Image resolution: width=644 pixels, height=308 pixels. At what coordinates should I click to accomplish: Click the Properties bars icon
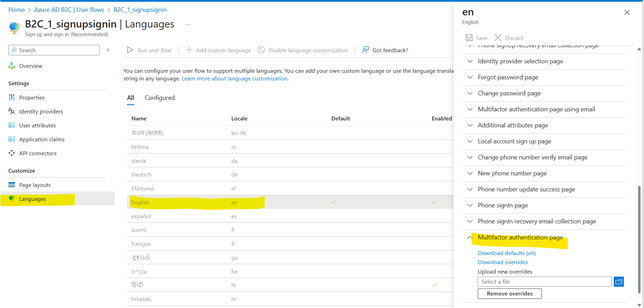[12, 97]
